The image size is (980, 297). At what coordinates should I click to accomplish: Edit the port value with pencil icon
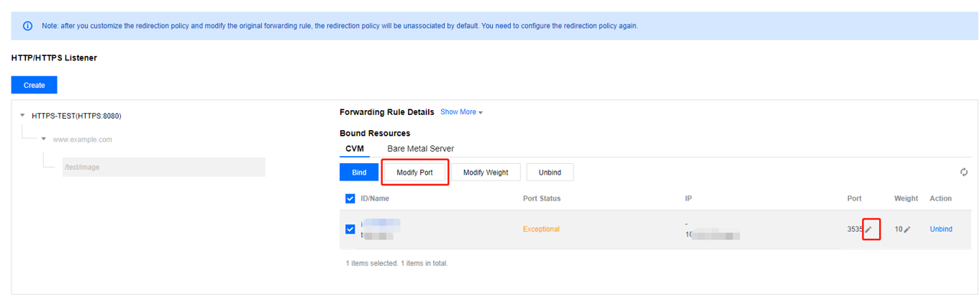pos(868,230)
